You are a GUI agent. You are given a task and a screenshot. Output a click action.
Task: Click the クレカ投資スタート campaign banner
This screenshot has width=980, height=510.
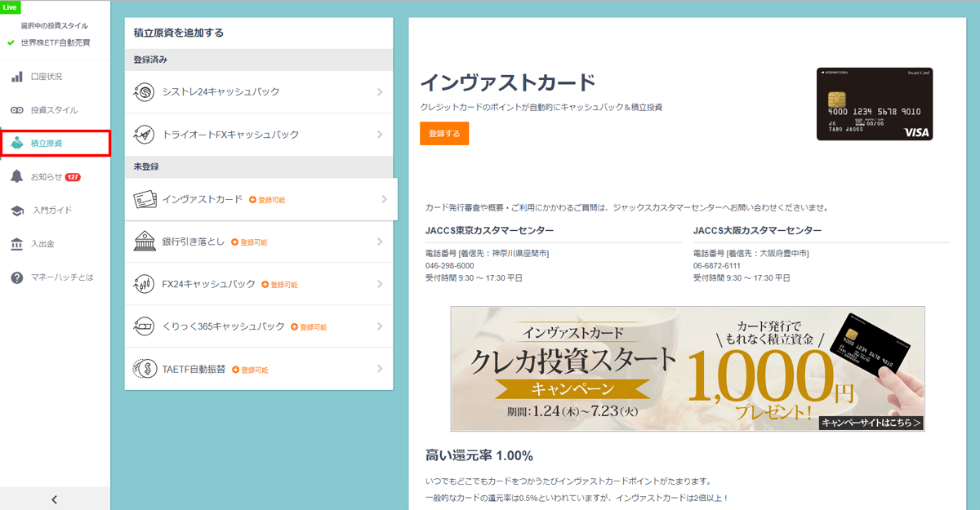pos(688,369)
